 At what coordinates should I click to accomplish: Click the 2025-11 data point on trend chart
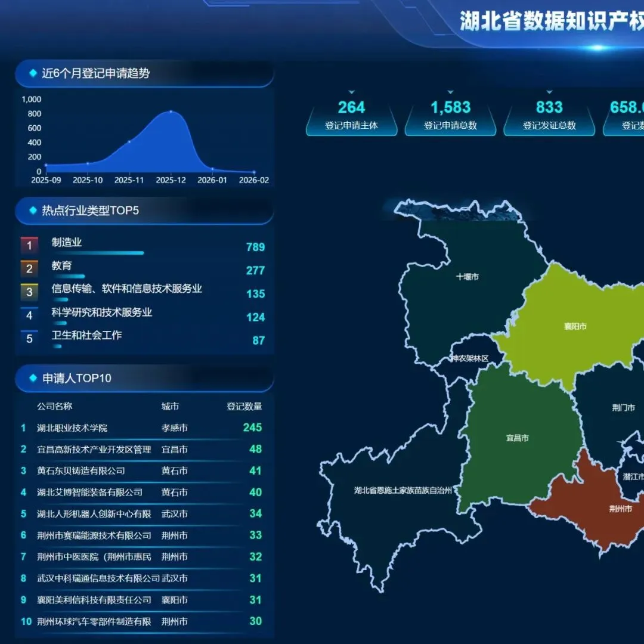click(129, 142)
